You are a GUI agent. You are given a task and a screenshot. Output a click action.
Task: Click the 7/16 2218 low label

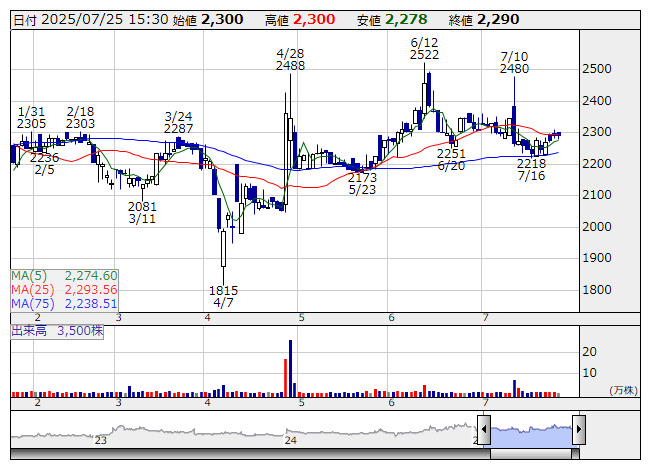(x=531, y=169)
